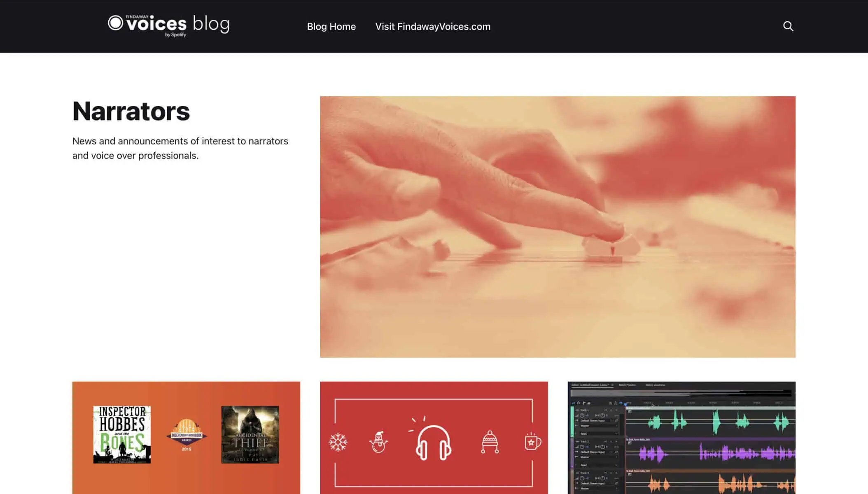The width and height of the screenshot is (868, 494).
Task: Click the Independent Audiobook Awards 2019 badge
Action: coord(187,435)
